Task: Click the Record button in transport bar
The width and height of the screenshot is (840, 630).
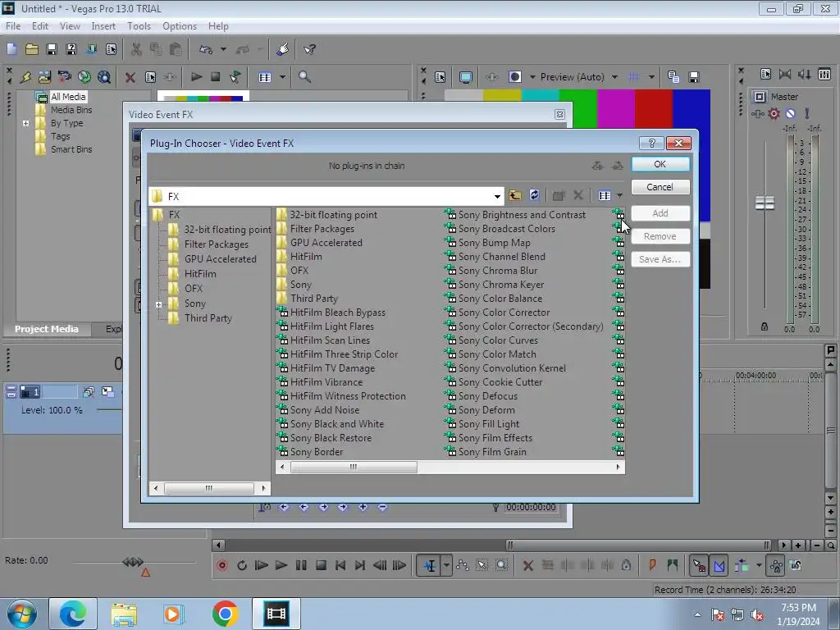Action: coord(221,565)
